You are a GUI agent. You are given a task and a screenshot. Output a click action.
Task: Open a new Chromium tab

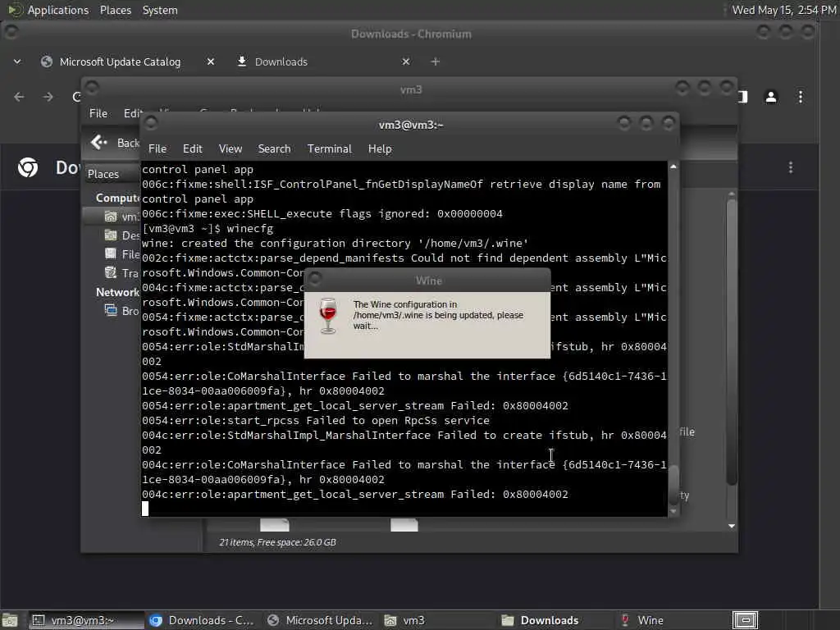tap(435, 62)
